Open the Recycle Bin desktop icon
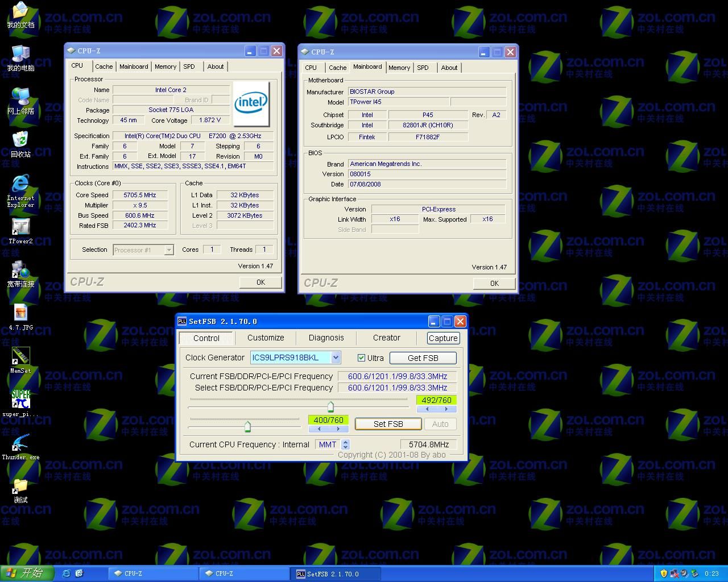Image resolution: width=728 pixels, height=582 pixels. tap(20, 145)
